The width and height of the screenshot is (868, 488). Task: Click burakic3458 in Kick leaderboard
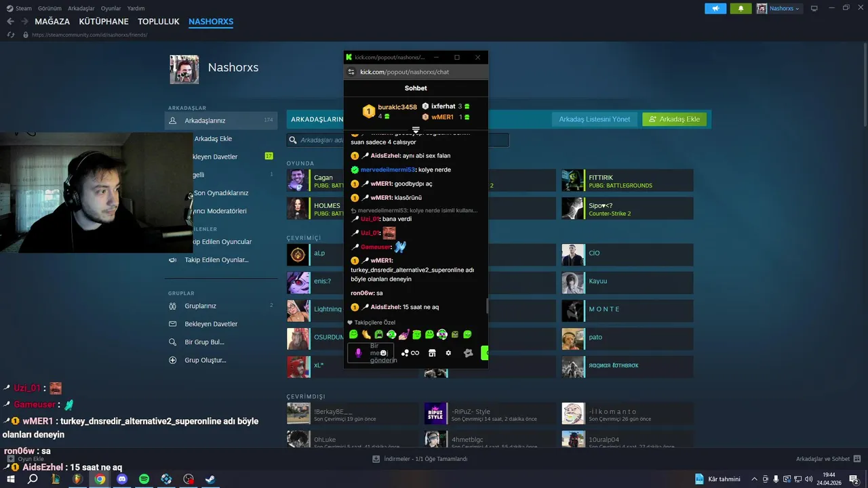click(x=397, y=107)
